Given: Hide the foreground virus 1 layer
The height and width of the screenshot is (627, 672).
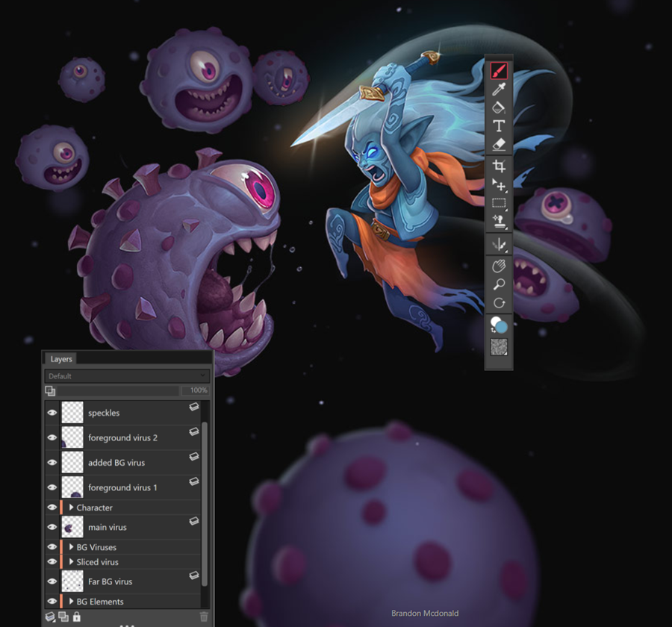Looking at the screenshot, I should point(52,487).
